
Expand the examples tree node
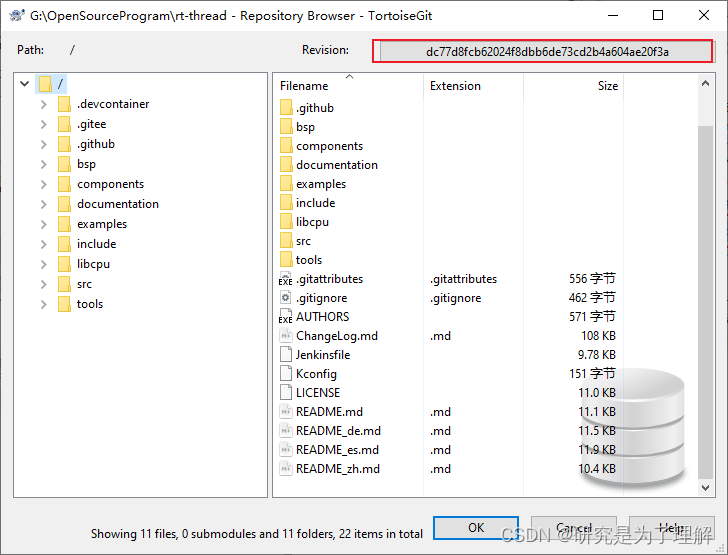44,224
